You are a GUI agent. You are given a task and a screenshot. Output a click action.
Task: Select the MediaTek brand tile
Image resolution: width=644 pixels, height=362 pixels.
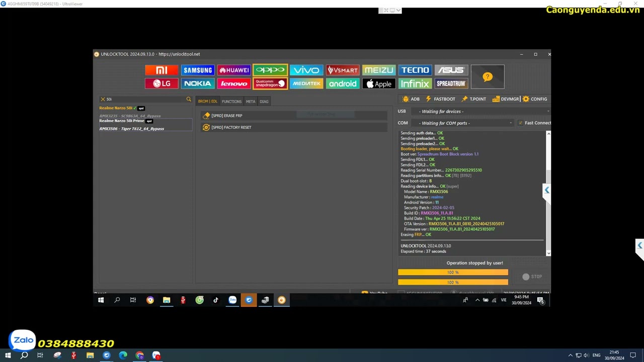click(x=306, y=83)
